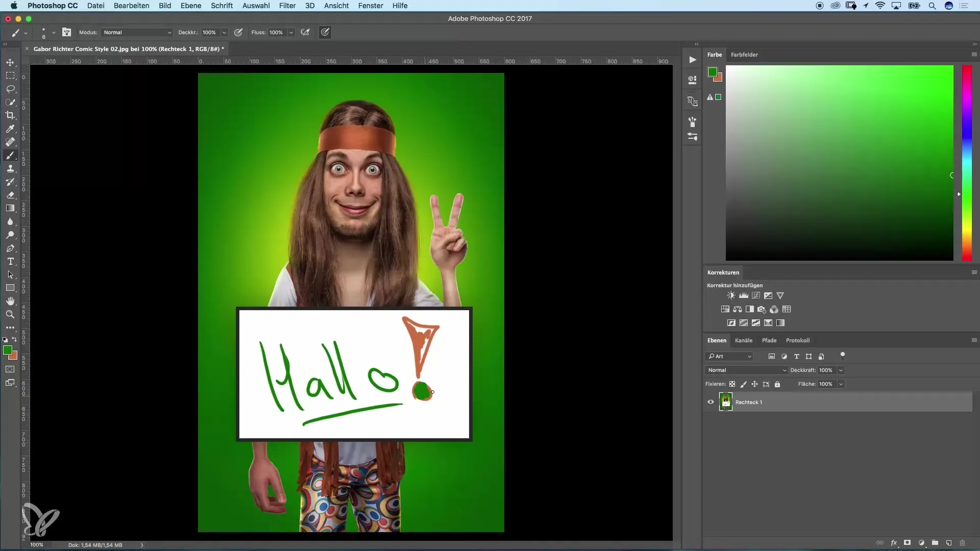Select the Brush tool in toolbar

click(x=10, y=155)
